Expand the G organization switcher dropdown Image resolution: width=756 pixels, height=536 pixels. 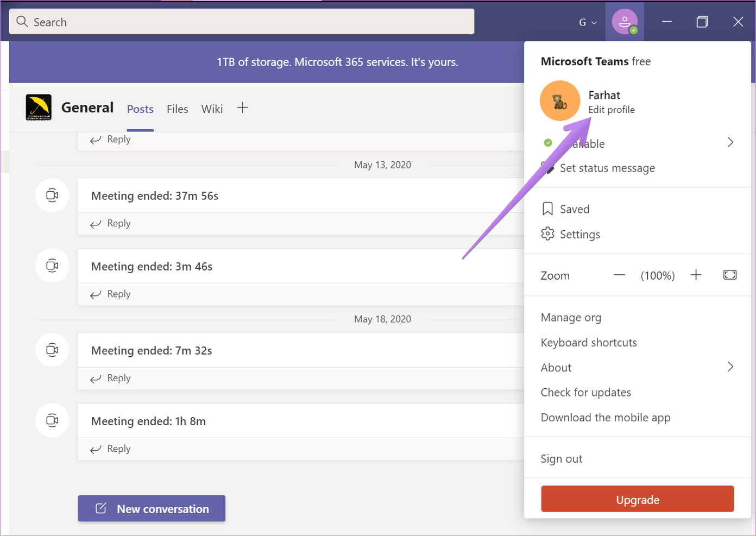588,22
